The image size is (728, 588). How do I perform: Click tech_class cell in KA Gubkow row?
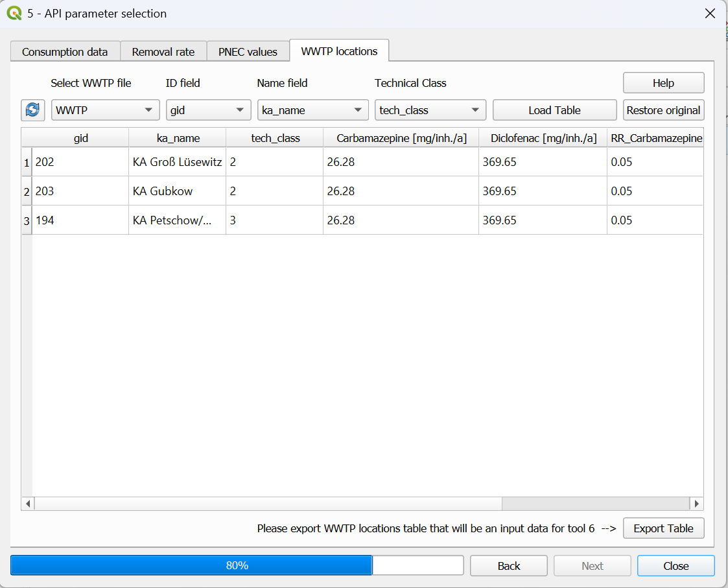[x=275, y=191]
